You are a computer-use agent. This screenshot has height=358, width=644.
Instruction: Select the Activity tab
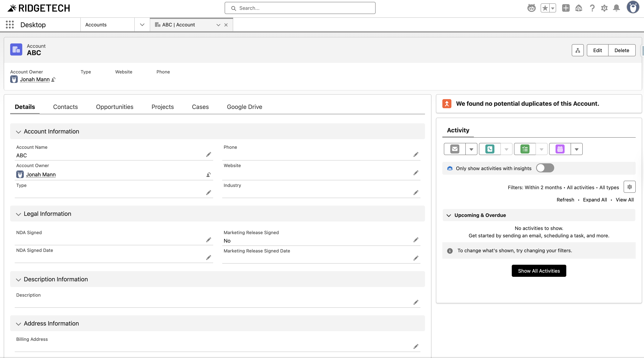click(x=458, y=130)
